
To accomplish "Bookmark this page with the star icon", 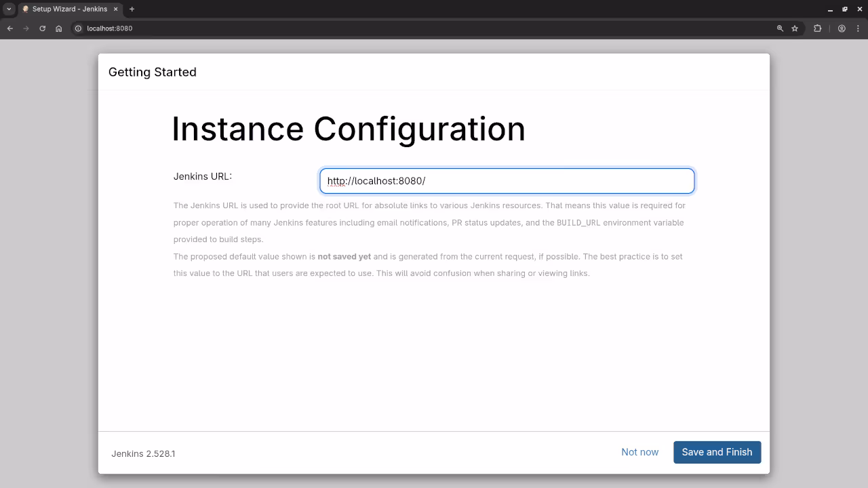I will click(x=795, y=28).
